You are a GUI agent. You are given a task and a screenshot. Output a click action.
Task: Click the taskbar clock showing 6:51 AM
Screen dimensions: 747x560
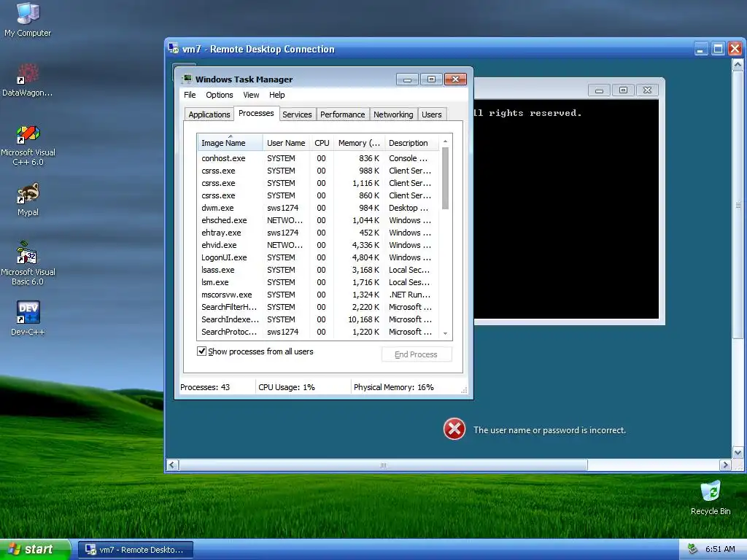click(x=720, y=549)
